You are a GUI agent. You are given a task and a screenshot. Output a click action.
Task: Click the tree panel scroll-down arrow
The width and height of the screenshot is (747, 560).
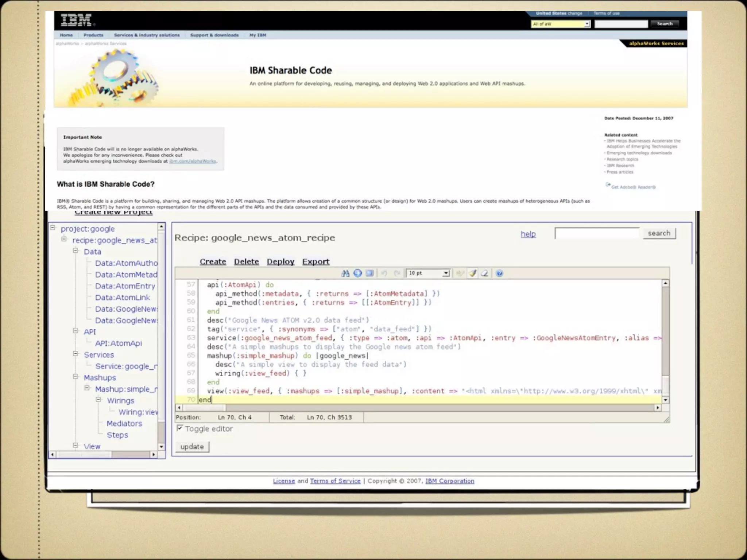click(161, 447)
